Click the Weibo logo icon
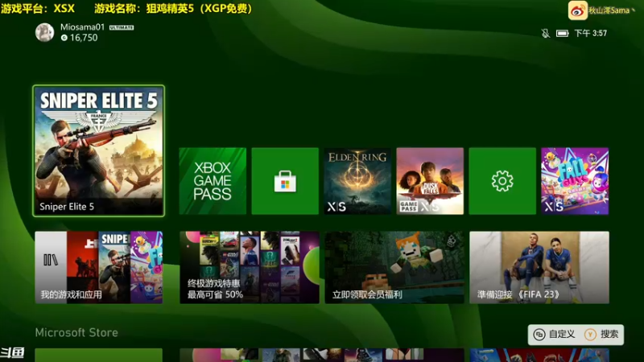 click(577, 10)
